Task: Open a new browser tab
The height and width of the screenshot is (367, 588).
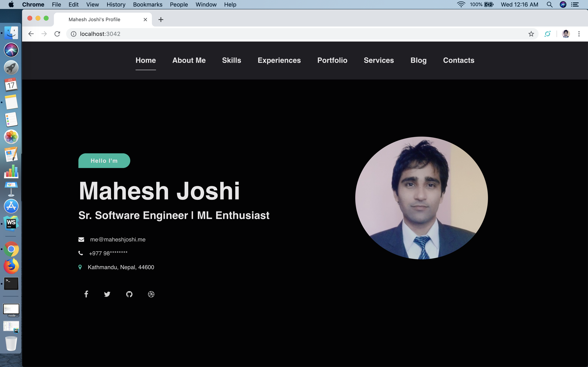Action: coord(161,20)
